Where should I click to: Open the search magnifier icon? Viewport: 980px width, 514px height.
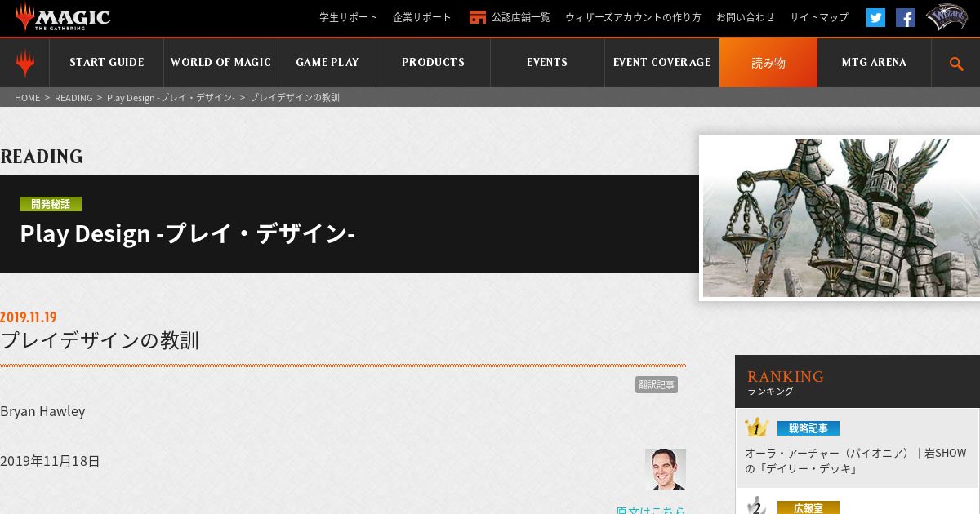point(956,64)
